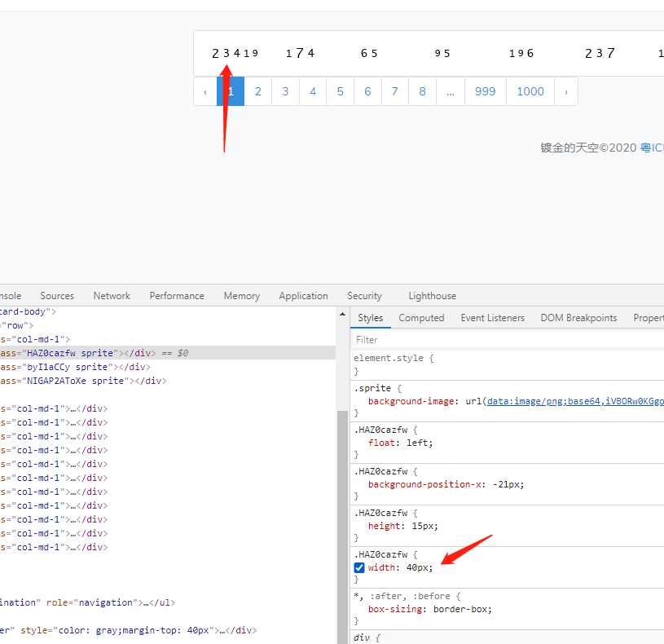Open the Application tab
Screen dimensions: 664x644
304,296
